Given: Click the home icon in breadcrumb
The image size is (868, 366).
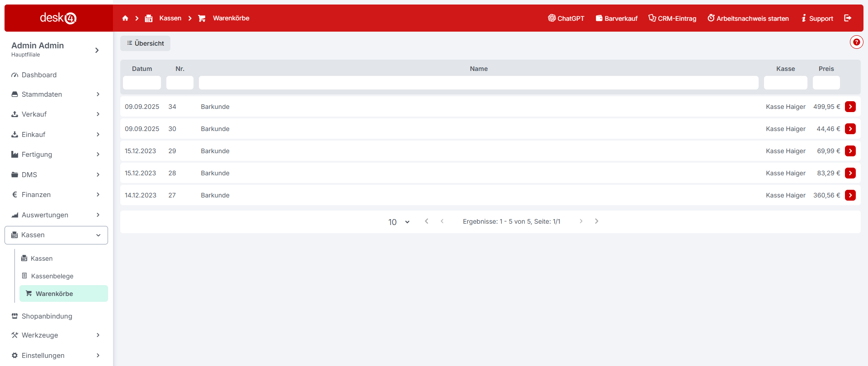Looking at the screenshot, I should (x=125, y=18).
